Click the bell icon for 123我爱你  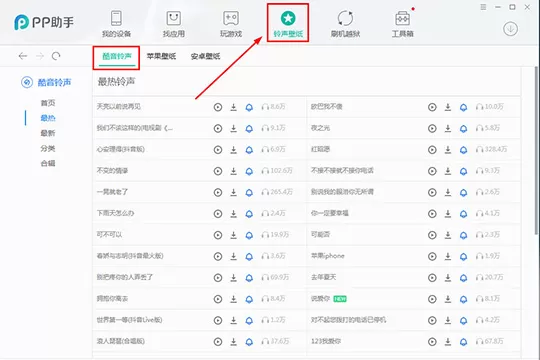click(464, 342)
